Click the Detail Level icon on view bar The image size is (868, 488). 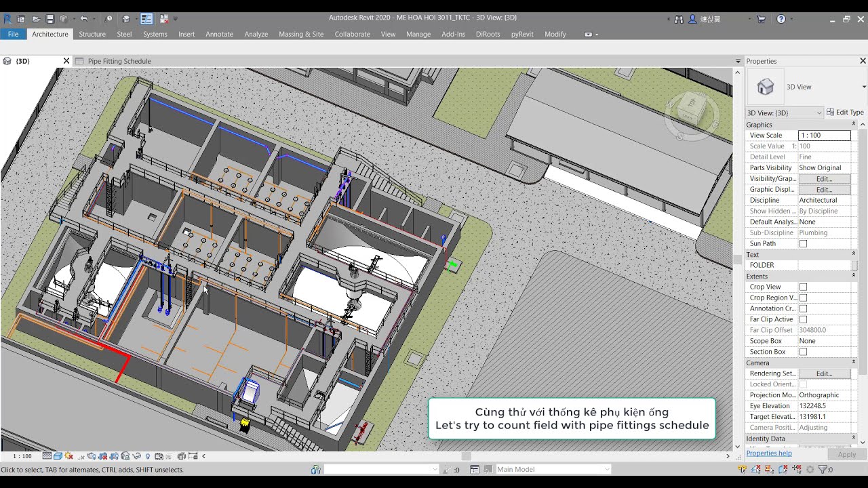[x=47, y=456]
